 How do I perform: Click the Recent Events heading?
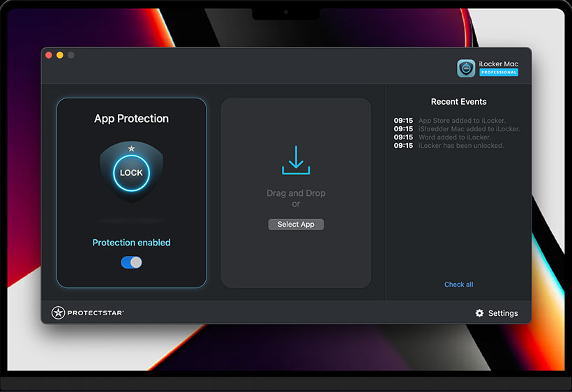(x=458, y=102)
